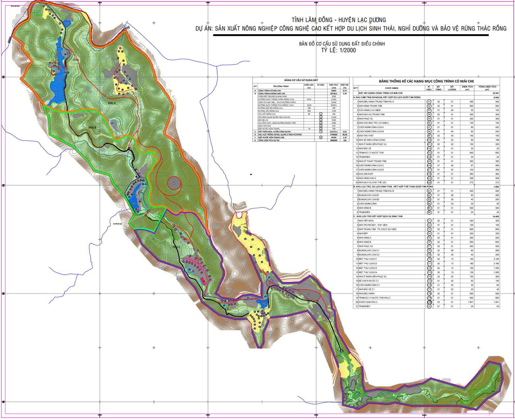Click the 'BẢNG CƠ CẤU SỬ DỤNG ĐẤT' table title
Viewport: 515px width, 420px height.
coord(301,80)
